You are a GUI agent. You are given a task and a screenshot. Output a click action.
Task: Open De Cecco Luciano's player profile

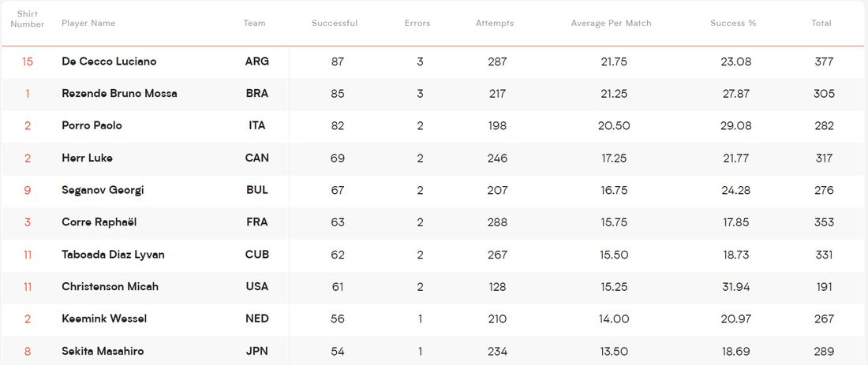pyautogui.click(x=109, y=61)
